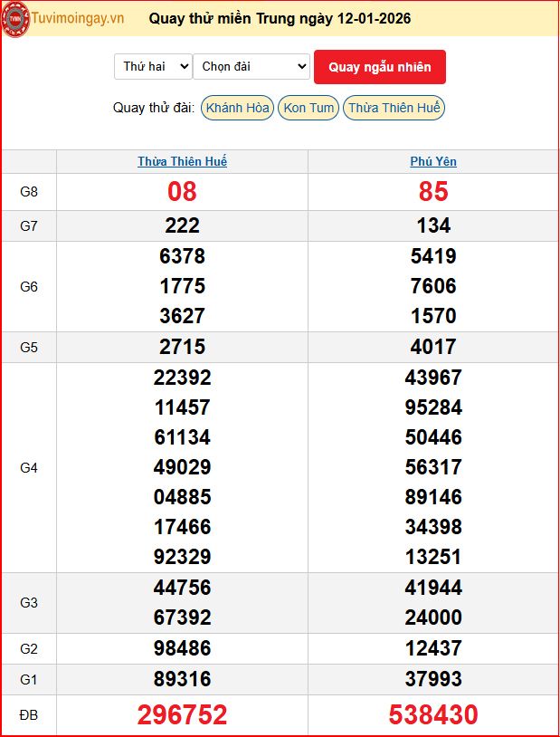Click the 'Quay ngẫu nhiên' button
560x737 pixels.
click(380, 67)
